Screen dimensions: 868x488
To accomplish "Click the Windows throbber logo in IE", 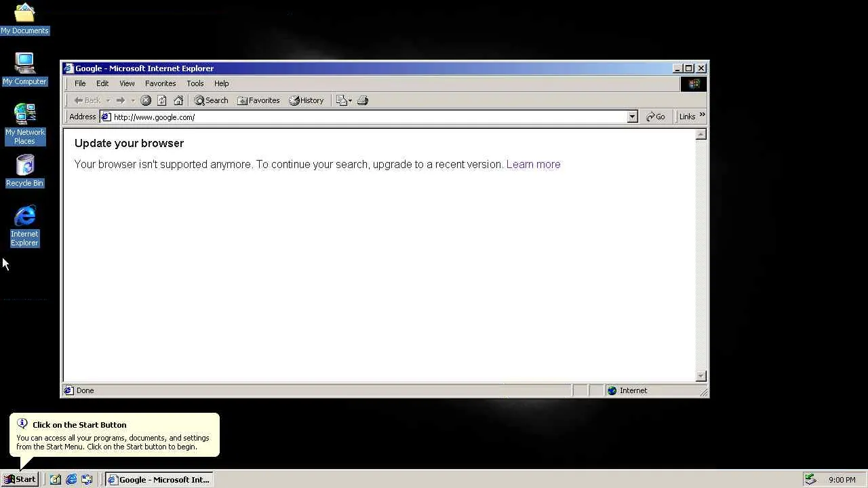I will click(694, 83).
